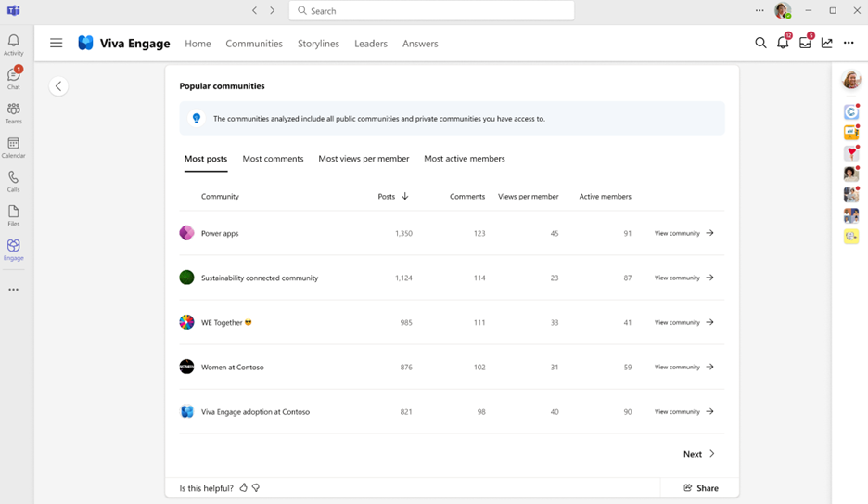Open Calls in the Teams sidebar
868x504 pixels.
pyautogui.click(x=13, y=181)
